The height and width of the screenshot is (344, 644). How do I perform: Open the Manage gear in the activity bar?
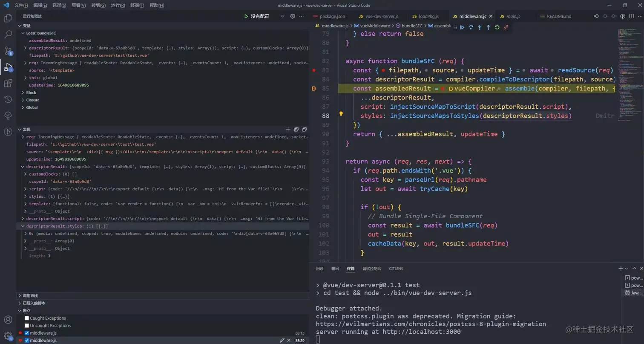click(x=8, y=336)
